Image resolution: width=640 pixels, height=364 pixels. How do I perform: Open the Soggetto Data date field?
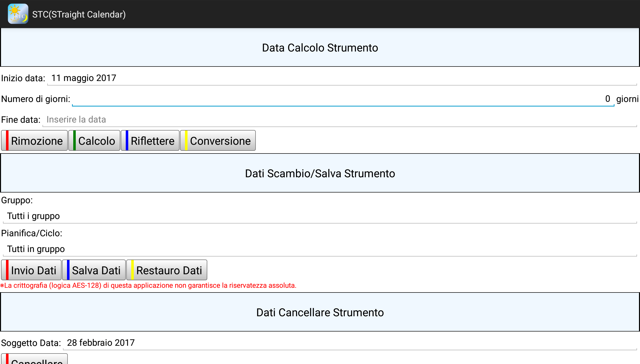(349, 343)
